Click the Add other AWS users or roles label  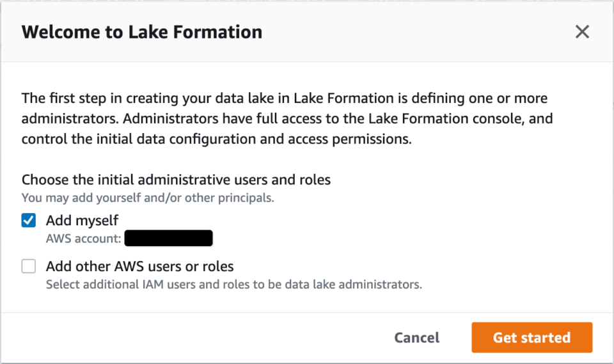click(139, 266)
